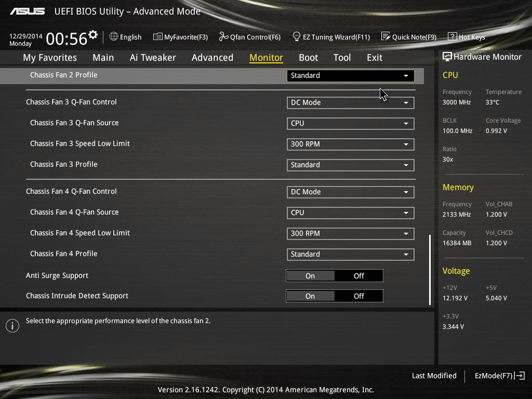The image size is (532, 399).
Task: Start EZ Tuning Wizard(F11)
Action: coord(331,37)
